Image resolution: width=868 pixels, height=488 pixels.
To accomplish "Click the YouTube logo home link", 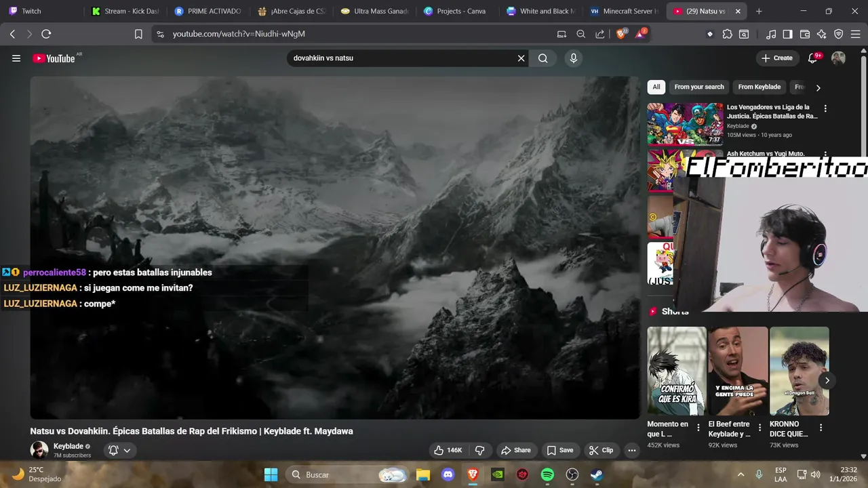I will (x=54, y=58).
